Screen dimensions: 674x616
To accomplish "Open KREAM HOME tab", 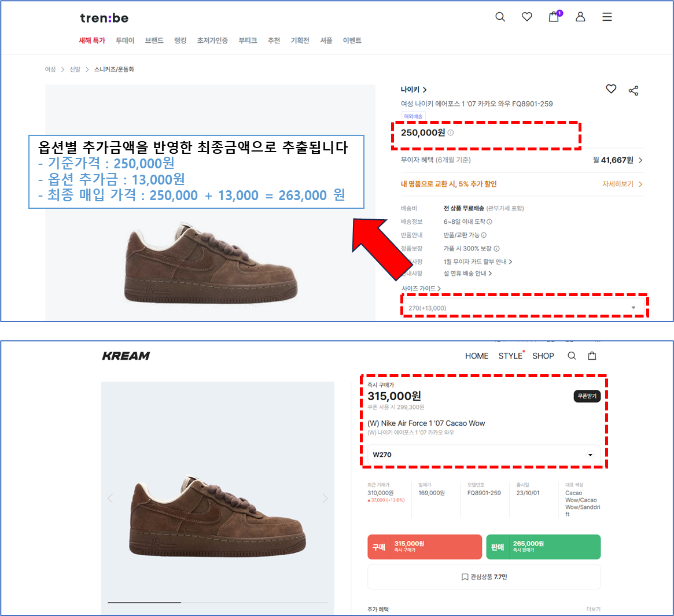I will [477, 356].
